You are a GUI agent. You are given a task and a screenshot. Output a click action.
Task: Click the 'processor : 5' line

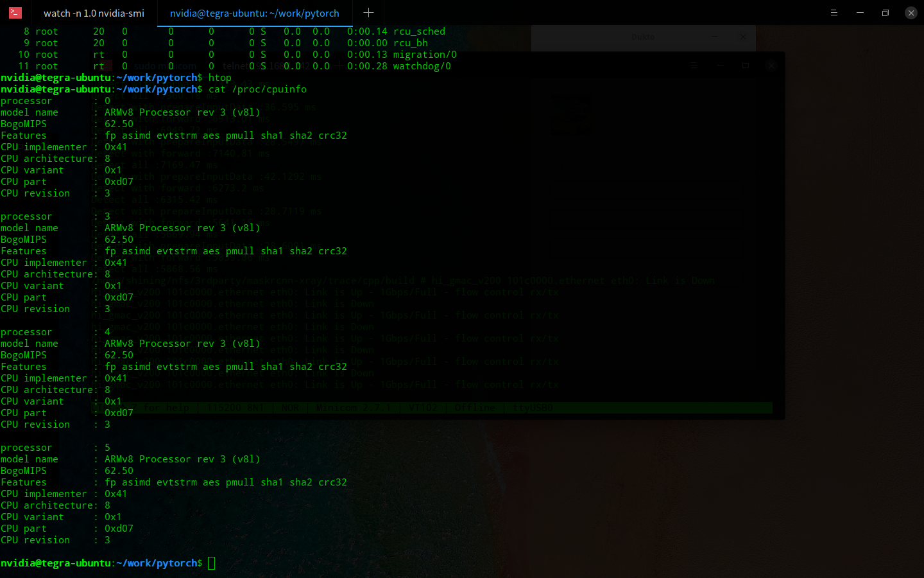tap(56, 448)
